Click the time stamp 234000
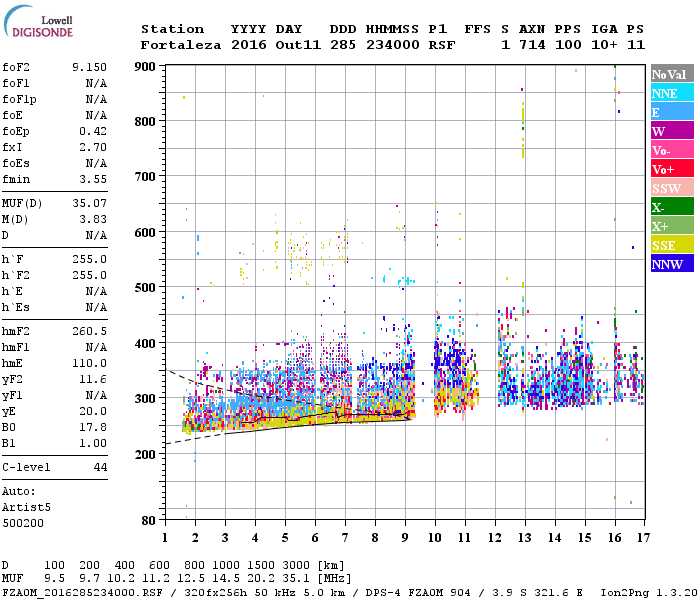This screenshot has height=600, width=700. point(392,45)
